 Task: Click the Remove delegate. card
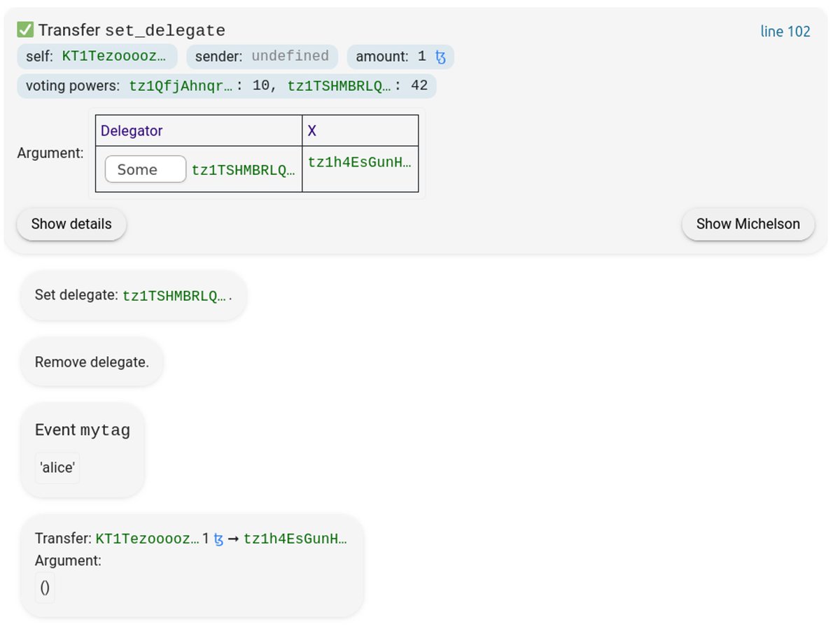point(92,362)
